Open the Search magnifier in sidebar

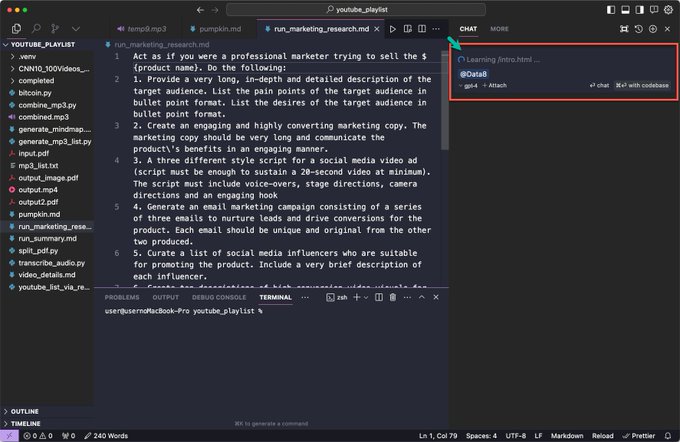[36, 29]
